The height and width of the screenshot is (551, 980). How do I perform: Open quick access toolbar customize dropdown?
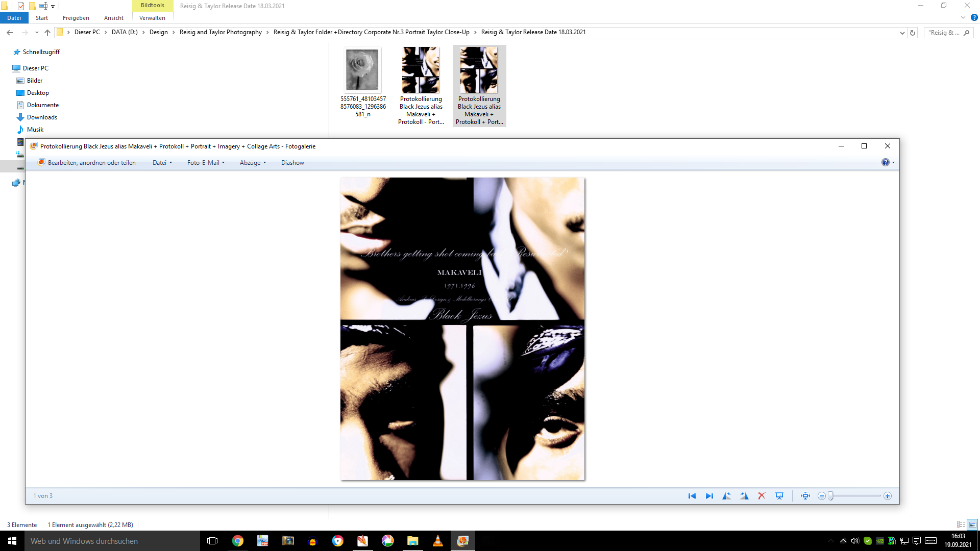(x=53, y=6)
